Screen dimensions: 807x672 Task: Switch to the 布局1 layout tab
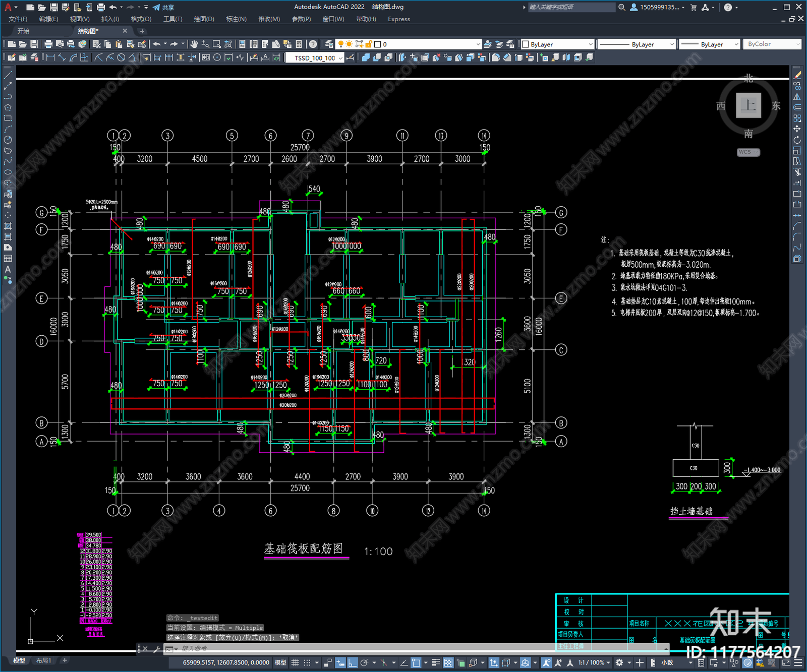(x=44, y=660)
